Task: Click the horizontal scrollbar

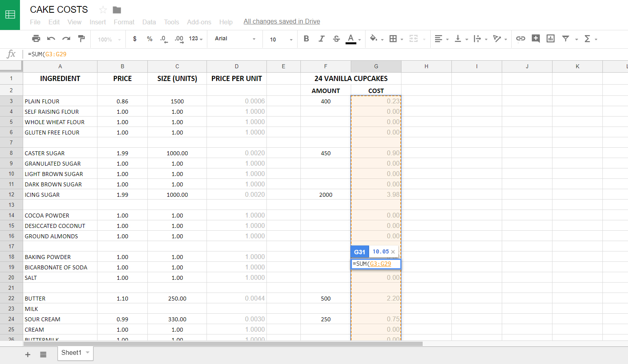Action: [x=223, y=344]
